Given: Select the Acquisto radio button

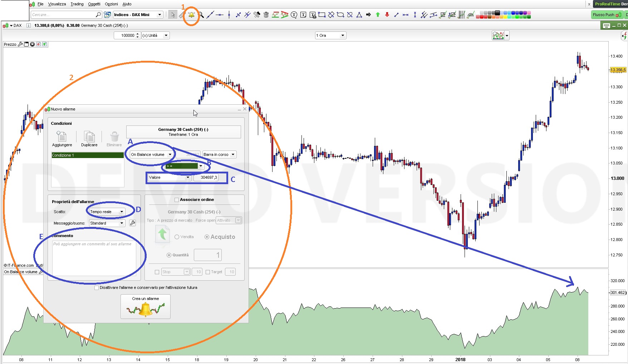Looking at the screenshot, I should (207, 237).
